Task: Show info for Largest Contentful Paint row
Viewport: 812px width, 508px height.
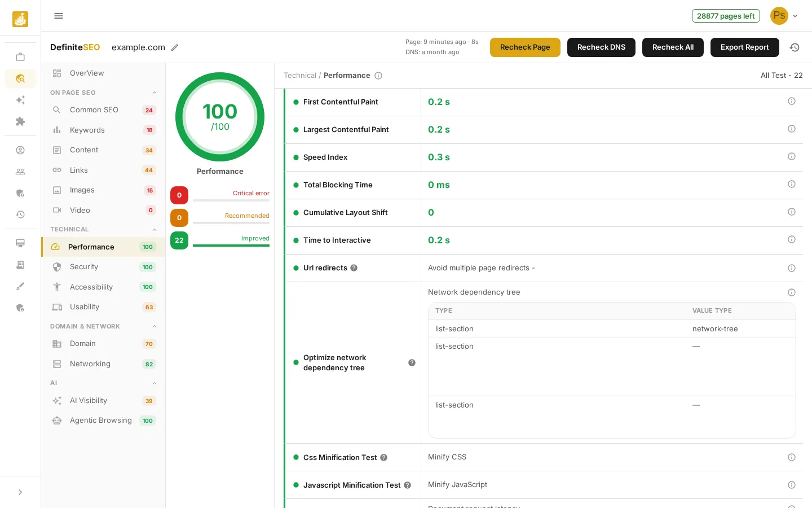Action: [792, 129]
